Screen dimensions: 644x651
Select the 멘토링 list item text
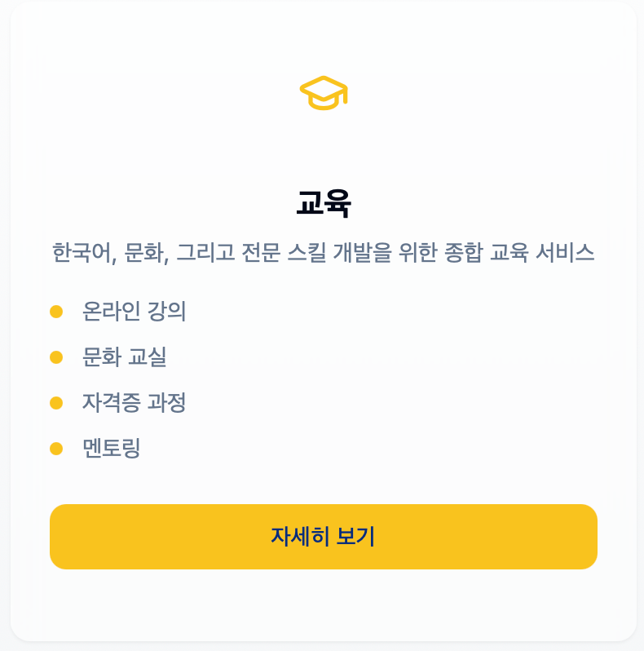tap(112, 449)
